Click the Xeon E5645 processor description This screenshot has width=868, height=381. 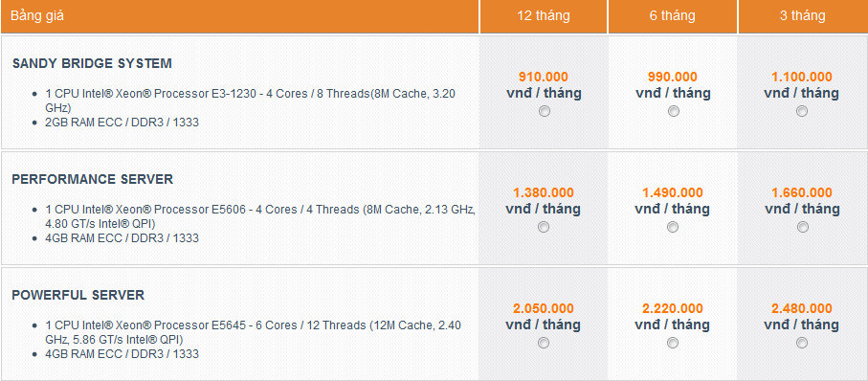pyautogui.click(x=254, y=332)
